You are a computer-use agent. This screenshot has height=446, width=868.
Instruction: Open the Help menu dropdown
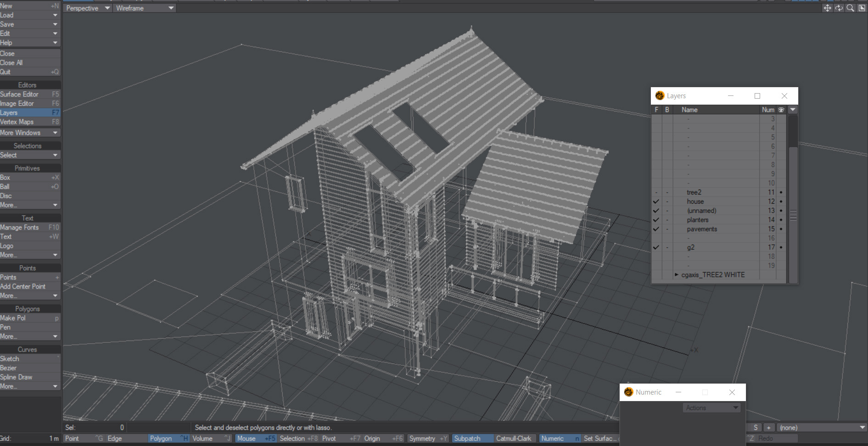30,43
